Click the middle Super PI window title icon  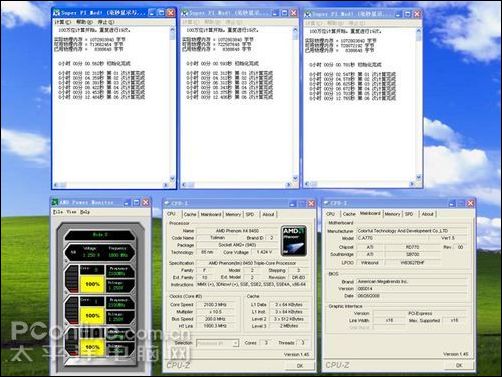click(185, 13)
